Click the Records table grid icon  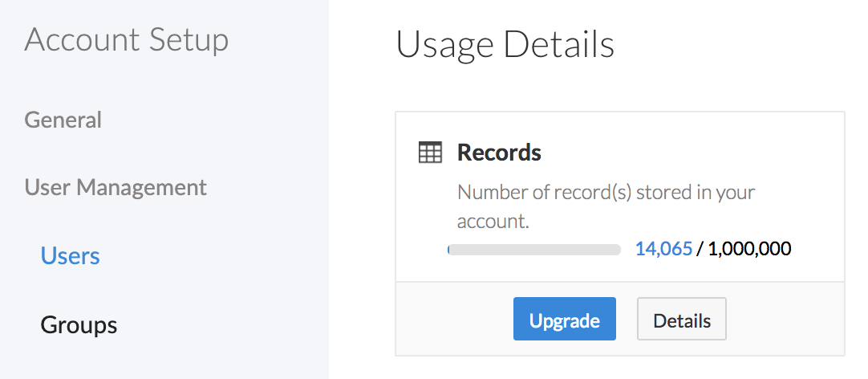[431, 153]
